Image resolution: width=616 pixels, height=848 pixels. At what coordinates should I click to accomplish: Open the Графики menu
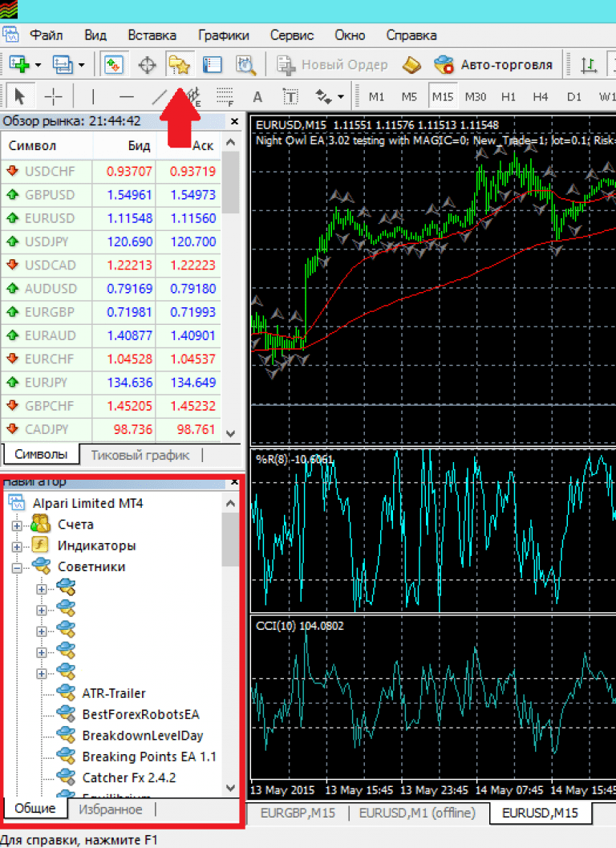[223, 35]
